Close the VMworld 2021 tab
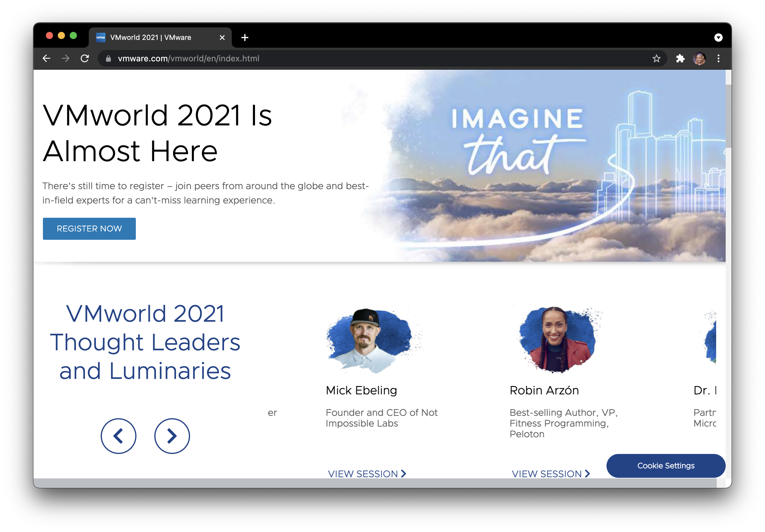Viewport: 765px width, 532px height. coord(222,38)
